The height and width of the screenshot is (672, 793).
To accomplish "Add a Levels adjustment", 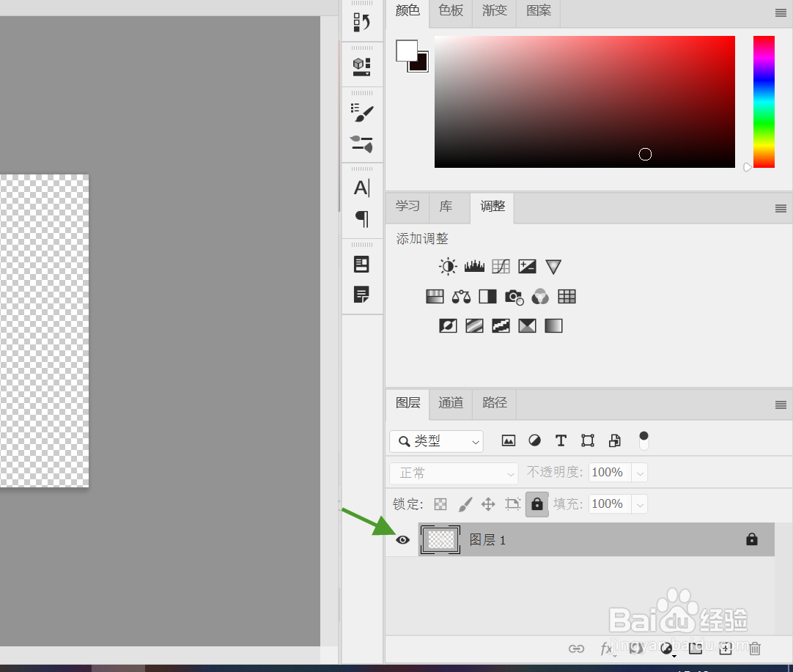I will click(474, 267).
